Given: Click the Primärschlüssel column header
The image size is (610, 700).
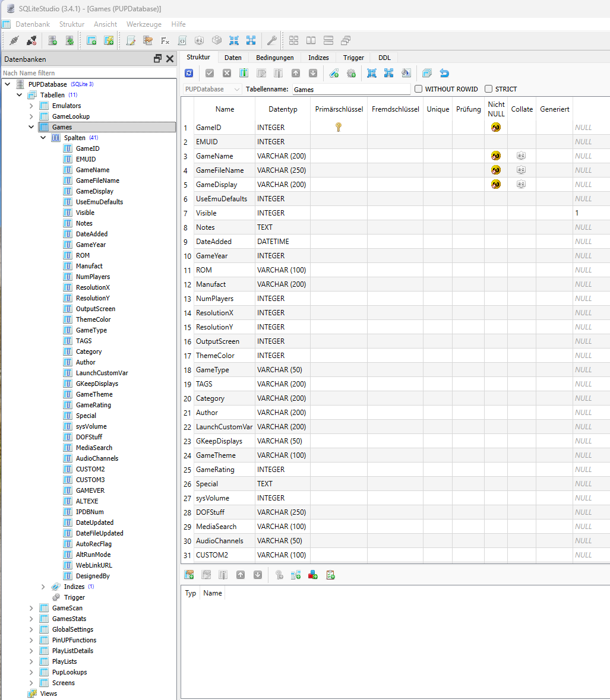Looking at the screenshot, I should [339, 109].
